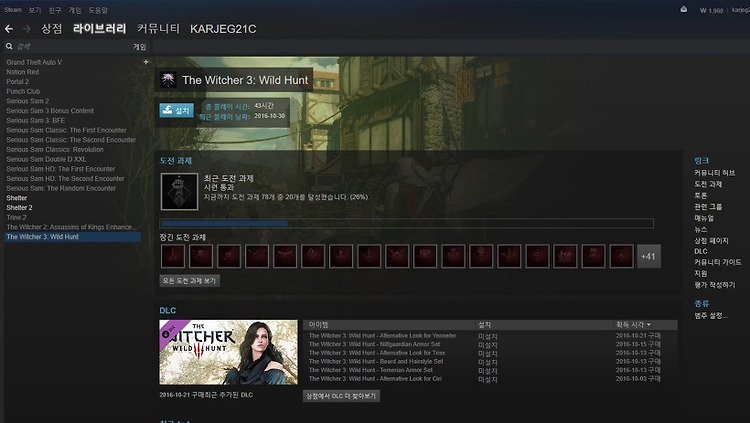Open the 게임 filter dropdown next to search
Viewport: 750px width, 423px height.
click(139, 47)
